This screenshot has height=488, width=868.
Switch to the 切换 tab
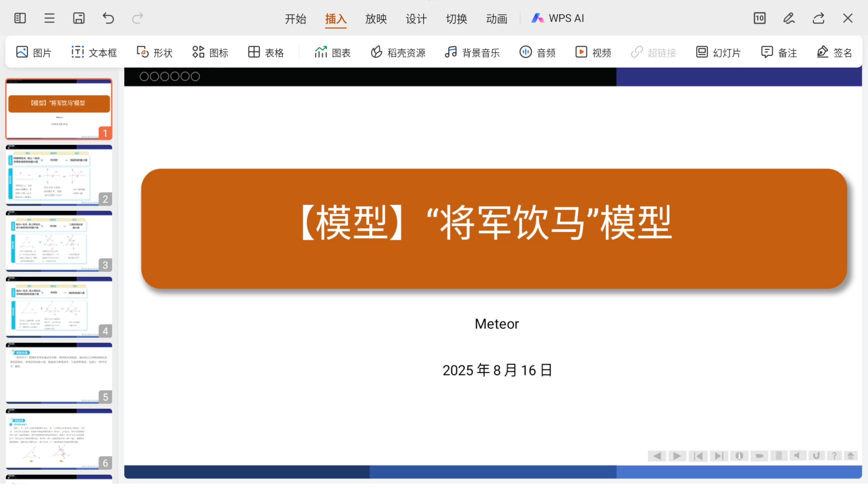[456, 19]
